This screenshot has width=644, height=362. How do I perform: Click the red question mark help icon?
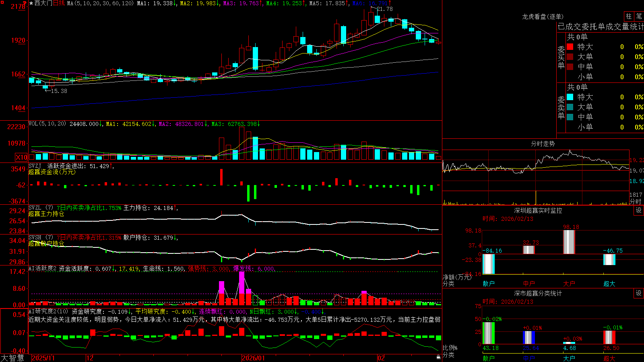(24, 3)
